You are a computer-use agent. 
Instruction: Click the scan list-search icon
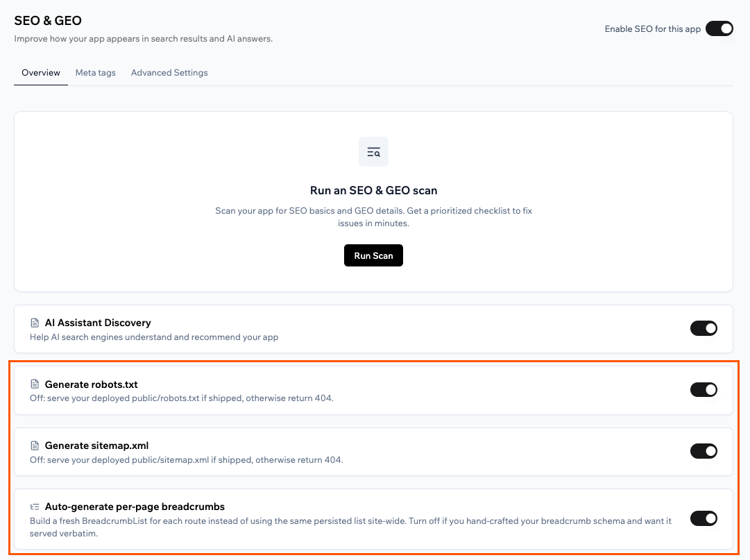click(x=373, y=152)
